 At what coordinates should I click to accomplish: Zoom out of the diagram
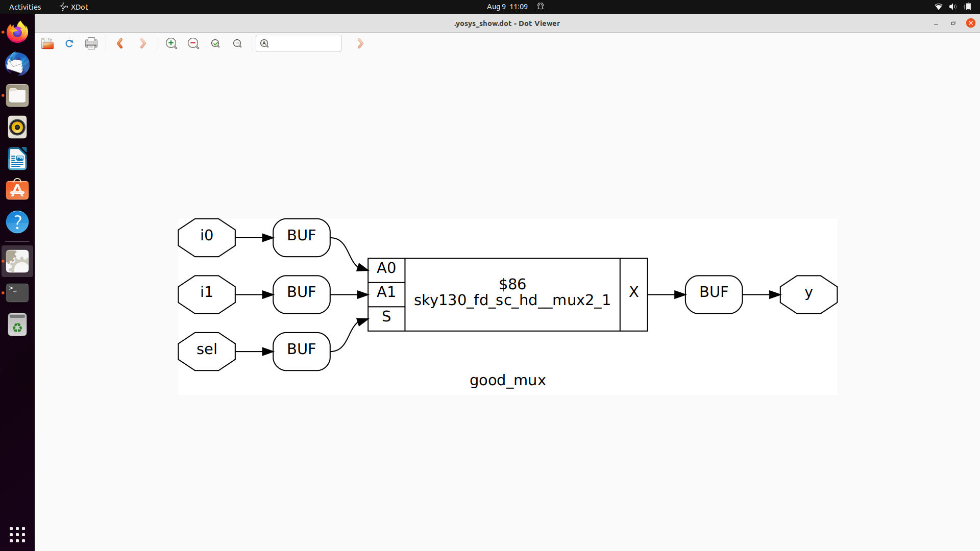pyautogui.click(x=193, y=43)
